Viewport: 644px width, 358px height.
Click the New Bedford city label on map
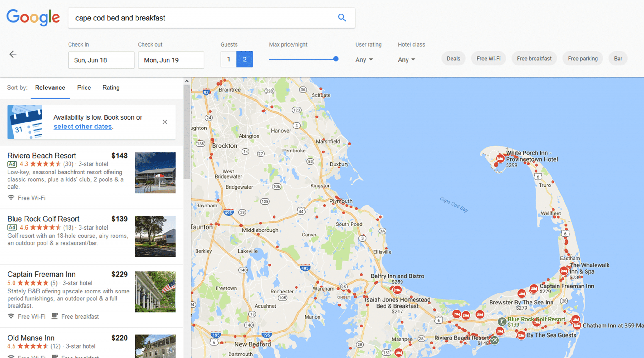point(253,344)
